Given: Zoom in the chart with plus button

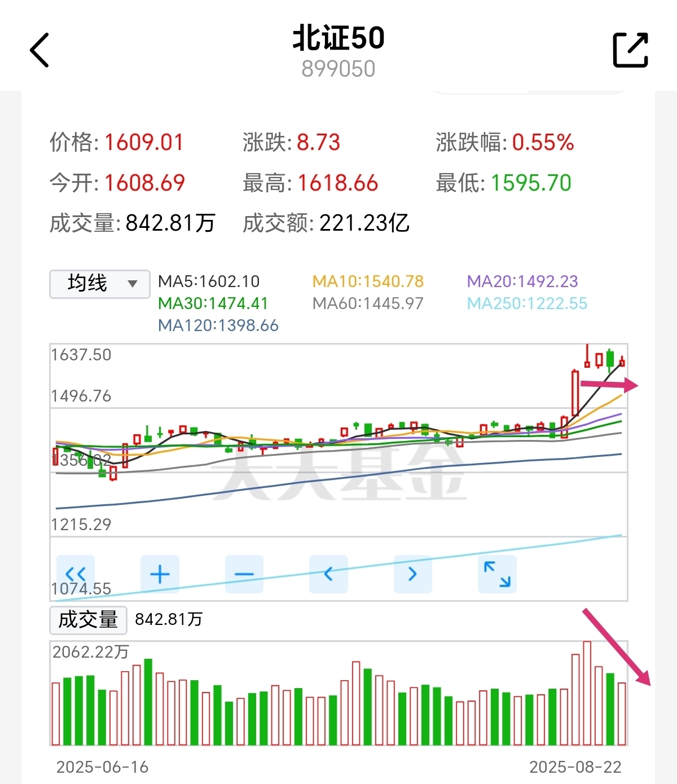Looking at the screenshot, I should (x=160, y=574).
